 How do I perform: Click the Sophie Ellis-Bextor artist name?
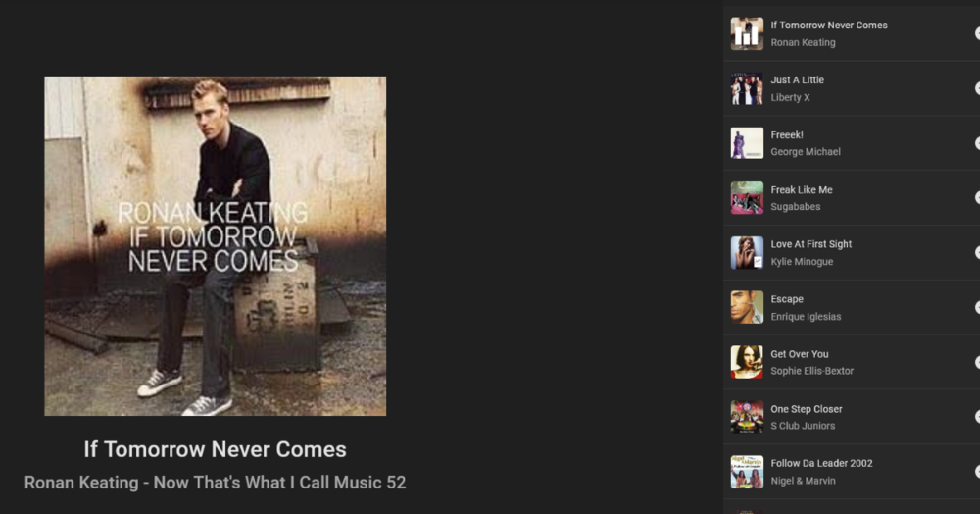click(x=811, y=371)
